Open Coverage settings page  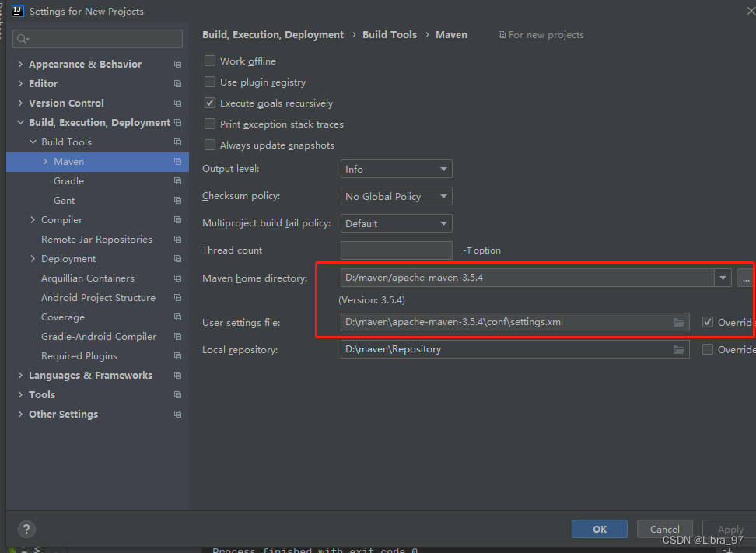pyautogui.click(x=63, y=317)
